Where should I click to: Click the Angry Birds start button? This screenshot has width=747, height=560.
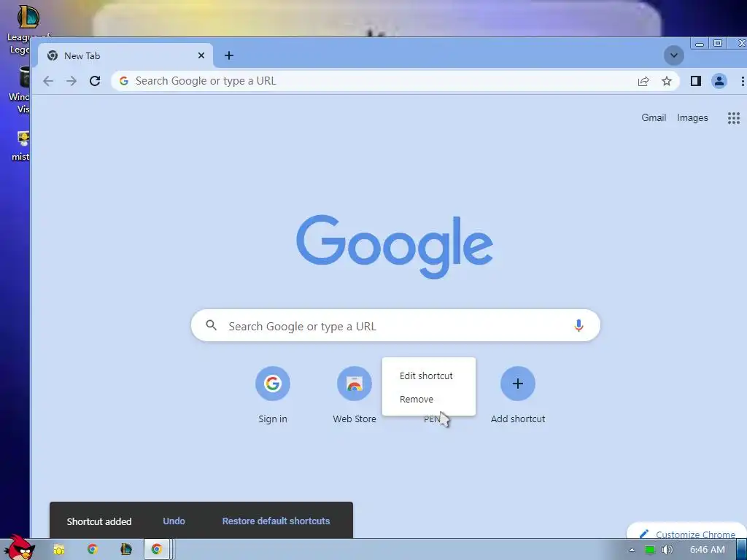20,548
